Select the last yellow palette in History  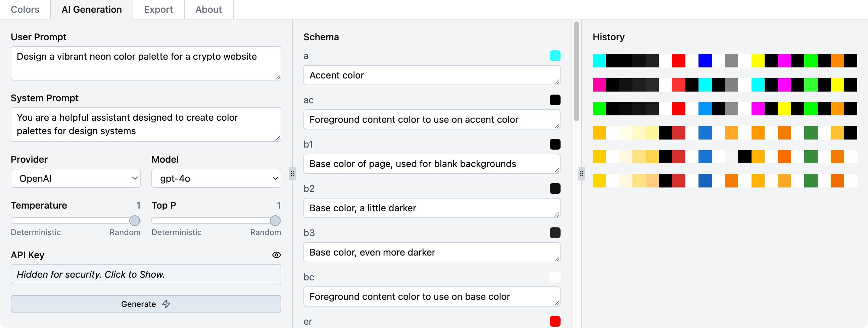[724, 180]
